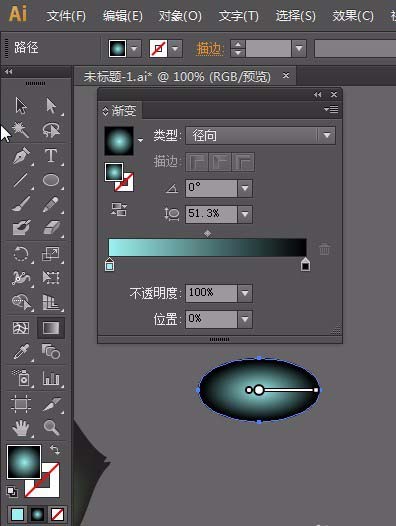Select the Artboard tool

[21, 403]
